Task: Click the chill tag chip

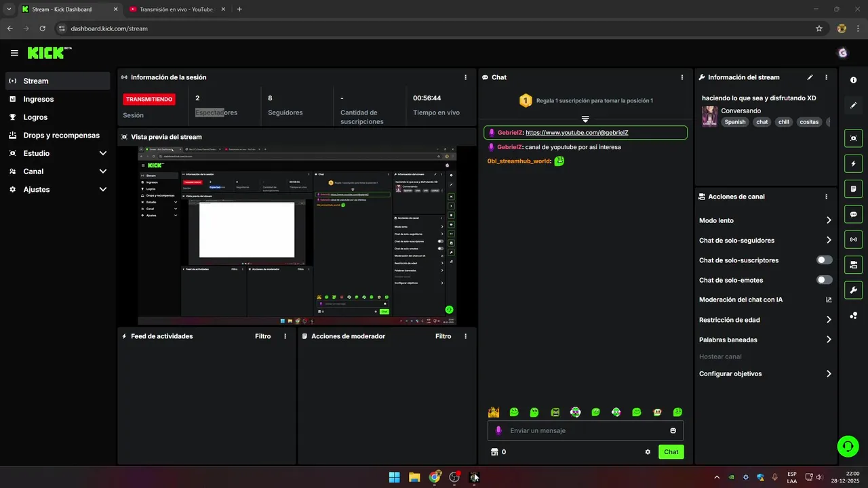Action: [x=783, y=122]
